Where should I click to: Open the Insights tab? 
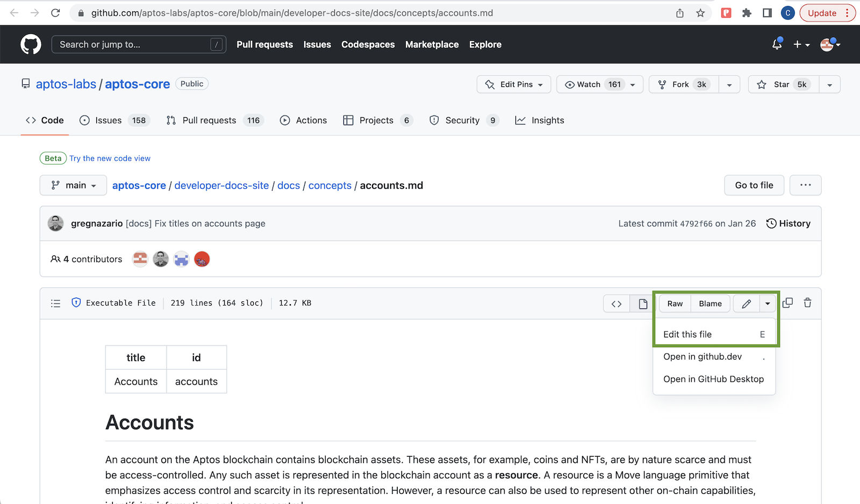point(540,120)
